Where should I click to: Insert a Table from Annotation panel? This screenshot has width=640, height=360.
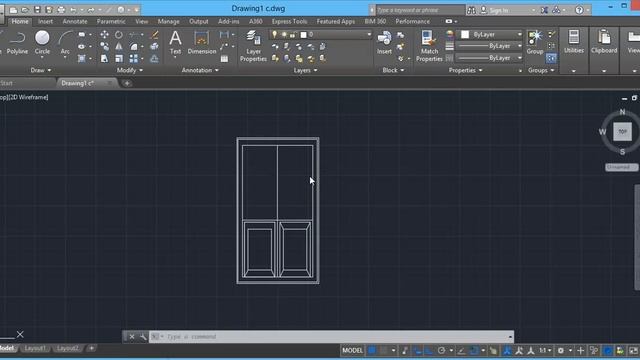pos(224,58)
